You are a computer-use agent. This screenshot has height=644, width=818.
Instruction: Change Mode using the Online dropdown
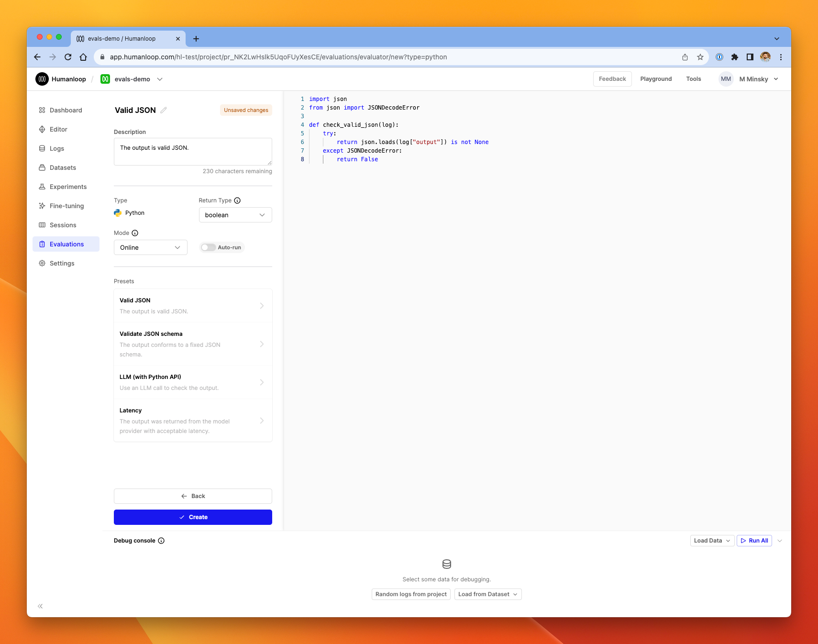(x=150, y=247)
